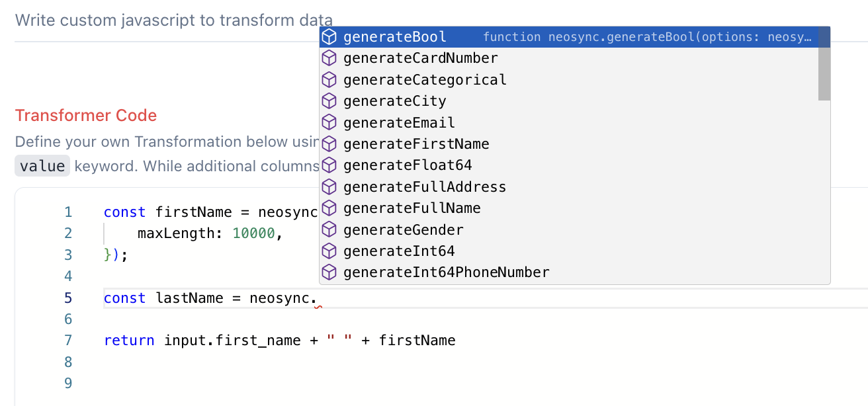This screenshot has height=406, width=868.
Task: Pick generateGender in the completion list
Action: click(x=568, y=230)
